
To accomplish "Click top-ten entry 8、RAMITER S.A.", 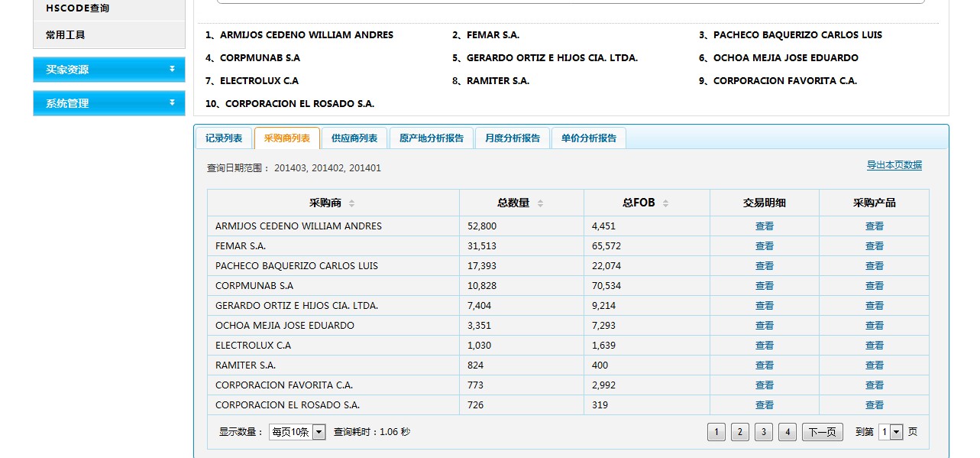I will 490,81.
